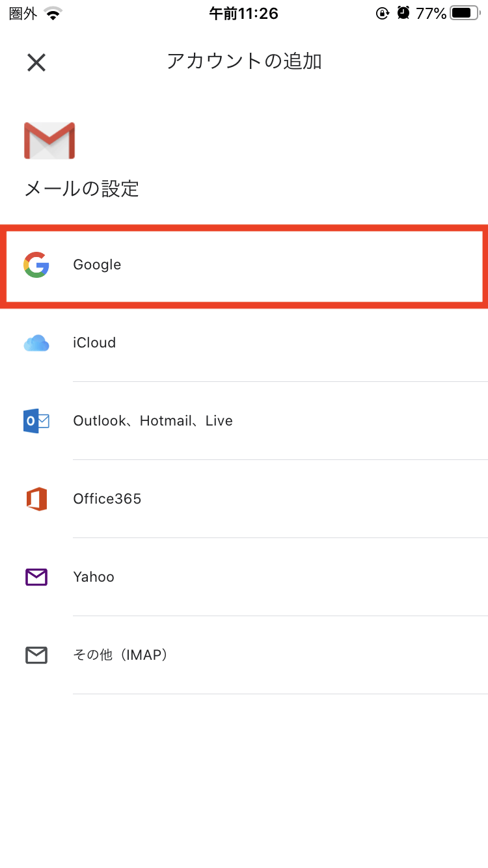Tap the メールの設定 heading
488x868 pixels.
(x=82, y=189)
